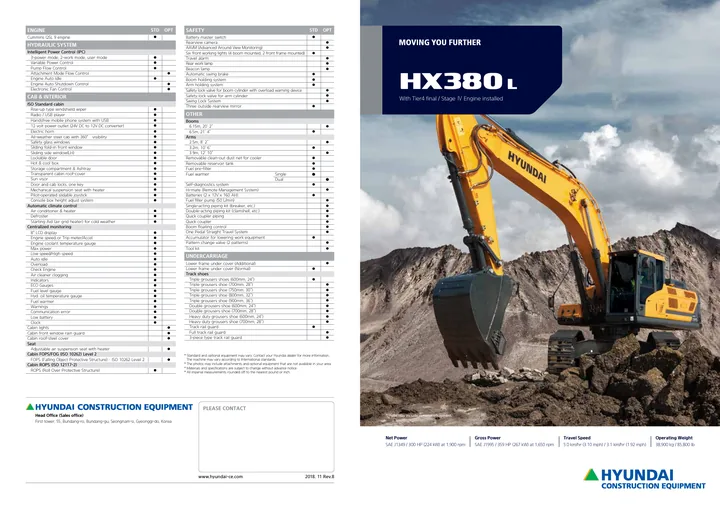Click the ENGINE section header

tap(101, 30)
